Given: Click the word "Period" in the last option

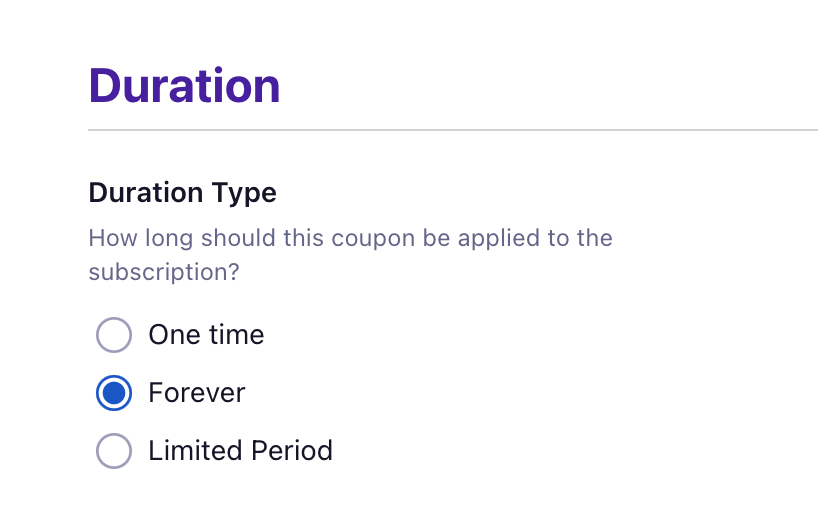Looking at the screenshot, I should (290, 451).
